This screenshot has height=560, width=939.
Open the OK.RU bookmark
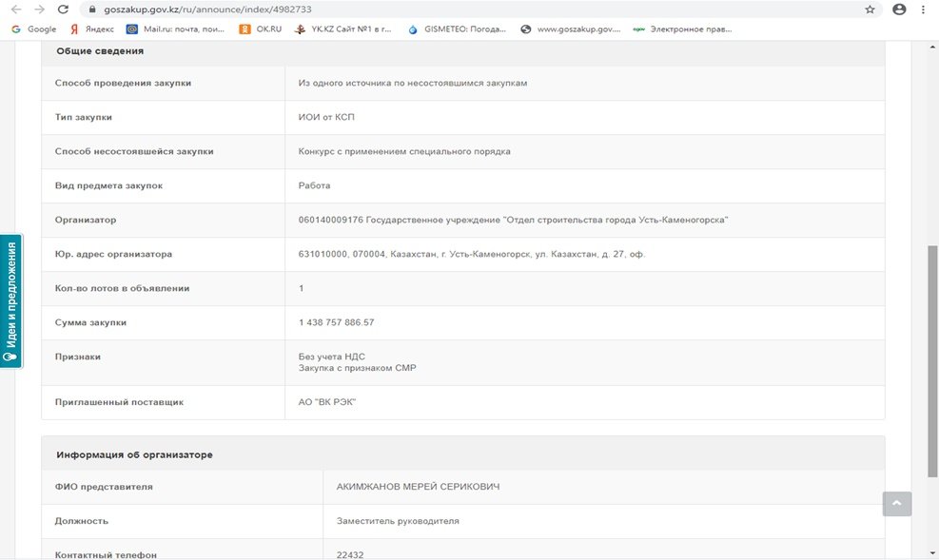click(261, 29)
